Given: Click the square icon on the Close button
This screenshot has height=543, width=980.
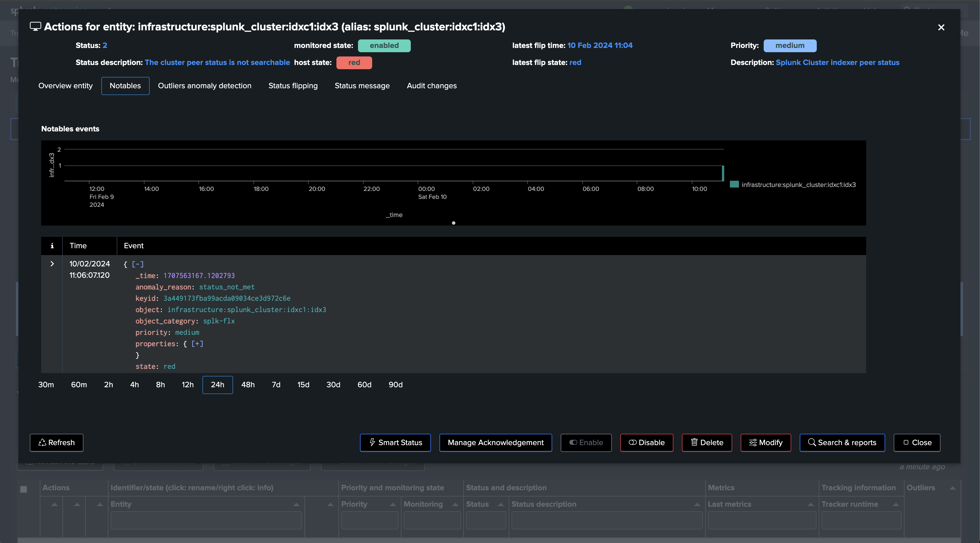Looking at the screenshot, I should [x=906, y=442].
